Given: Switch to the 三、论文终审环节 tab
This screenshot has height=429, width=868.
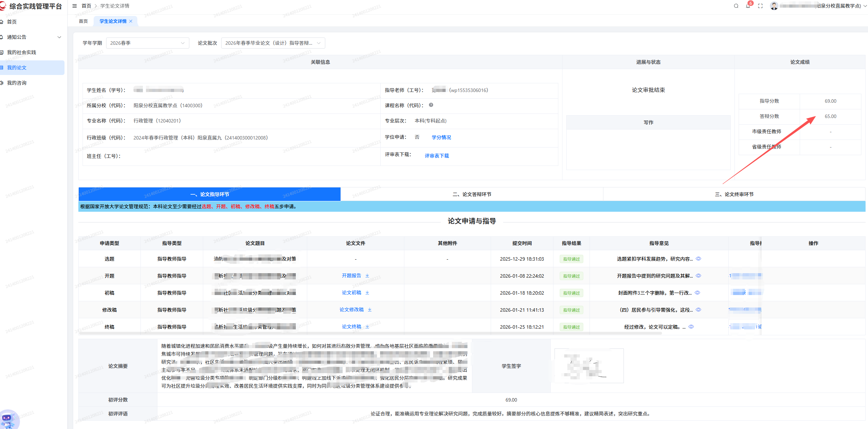Looking at the screenshot, I should coord(734,194).
